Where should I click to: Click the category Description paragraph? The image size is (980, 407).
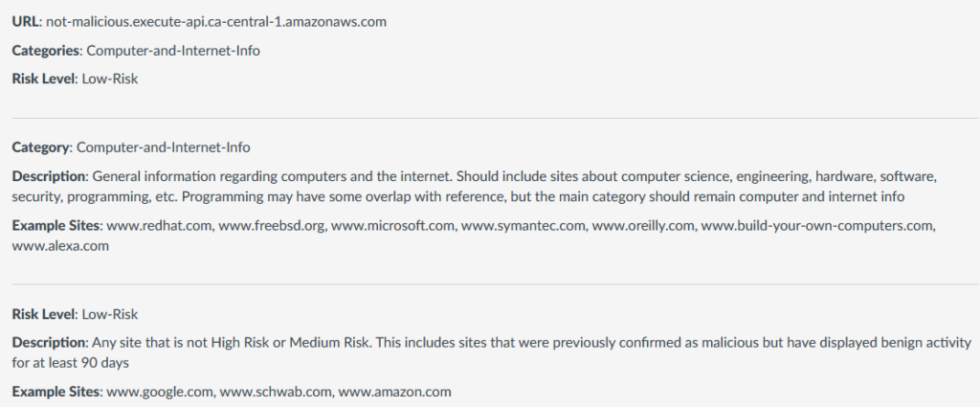[475, 187]
